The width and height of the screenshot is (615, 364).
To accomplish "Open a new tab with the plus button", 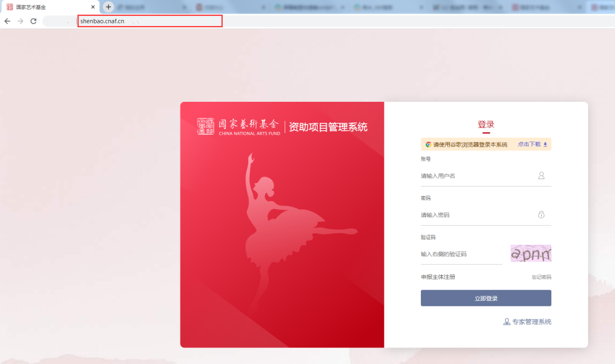I will tap(108, 7).
